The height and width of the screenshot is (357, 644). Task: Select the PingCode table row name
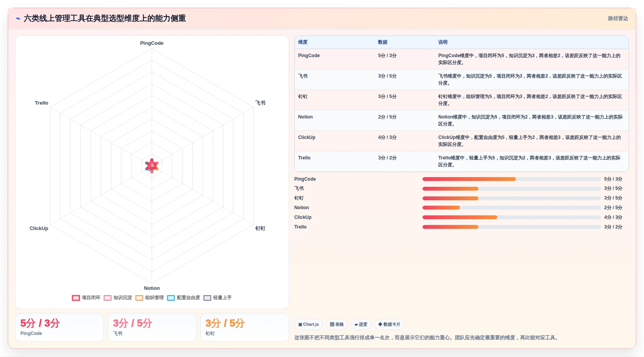[309, 56]
